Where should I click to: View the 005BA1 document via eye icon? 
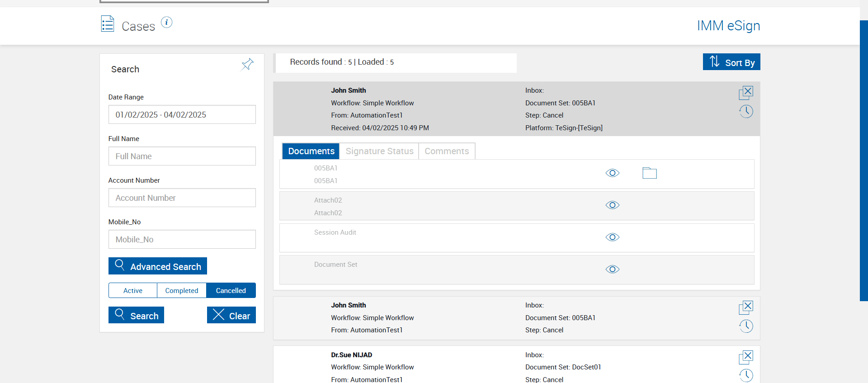click(x=612, y=173)
